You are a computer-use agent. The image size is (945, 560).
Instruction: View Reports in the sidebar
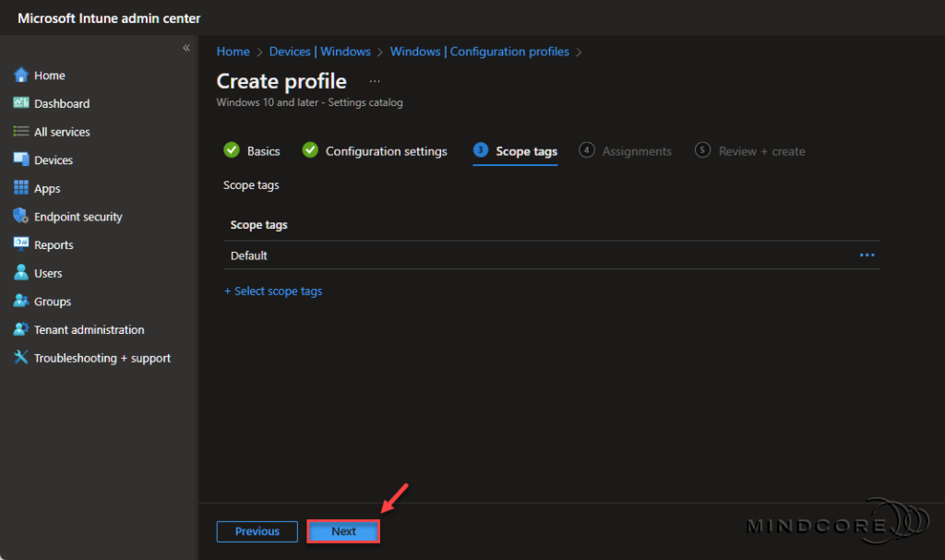pos(54,244)
